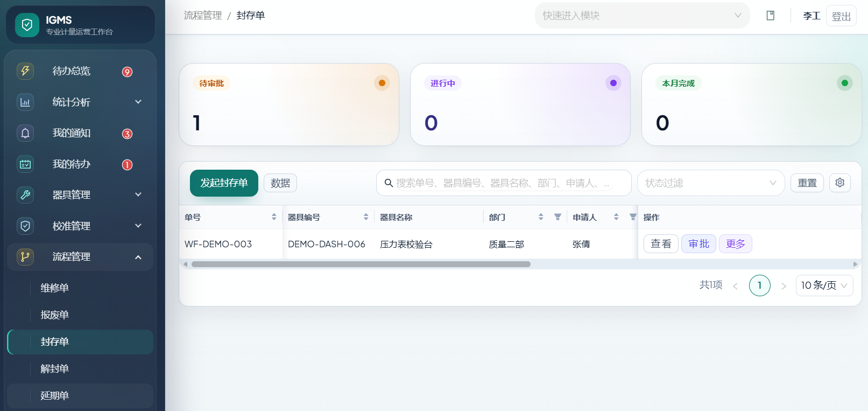Open the document icon beside 李工
The width and height of the screenshot is (868, 411).
coord(771,16)
